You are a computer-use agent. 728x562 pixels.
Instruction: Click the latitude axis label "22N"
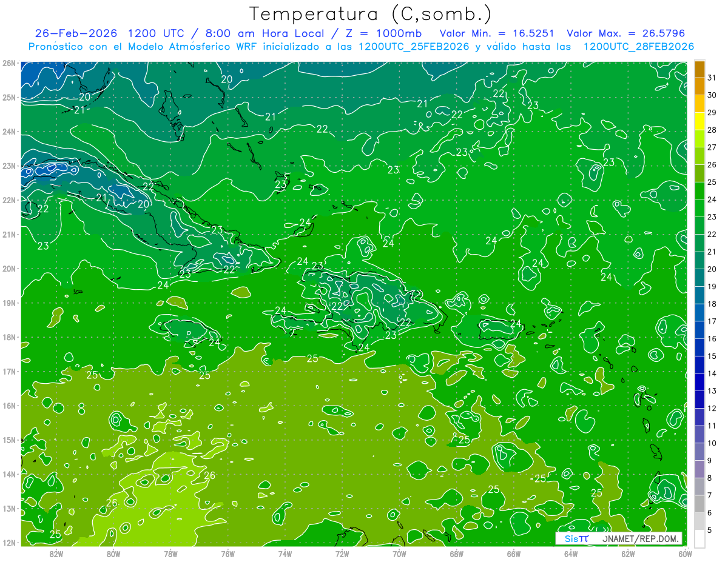(8, 200)
